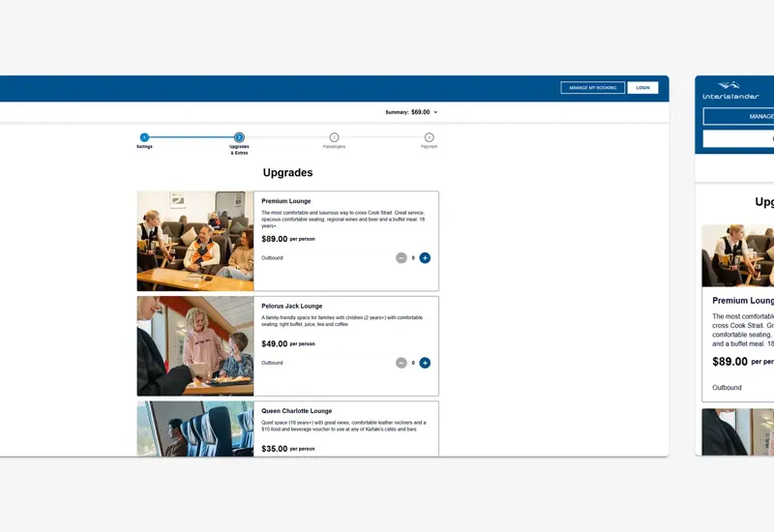Click the Pelorus Jack Lounge title
Viewport: 774px width, 532px height.
pyautogui.click(x=292, y=306)
